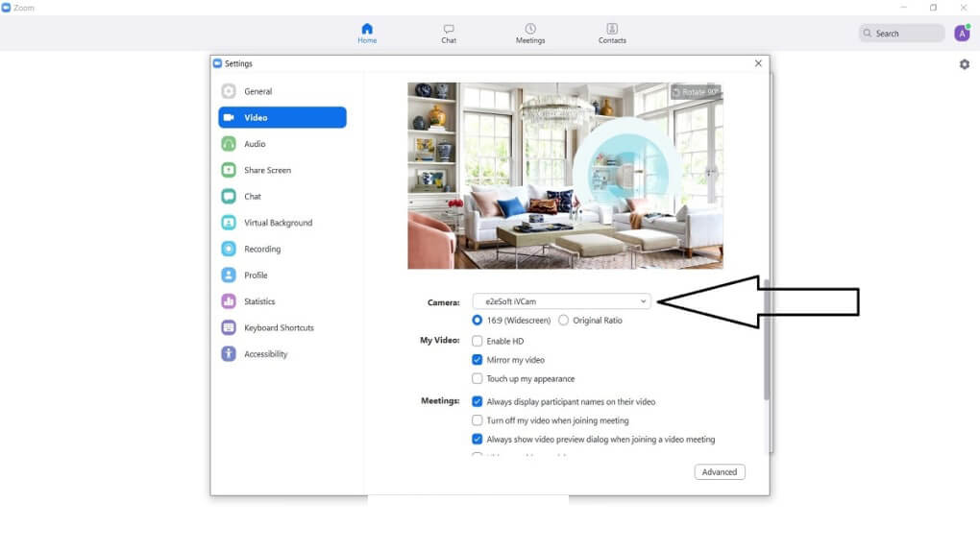Screen dimensions: 980x551
Task: Click the settings panel vertical scrollbar
Action: coord(766,346)
